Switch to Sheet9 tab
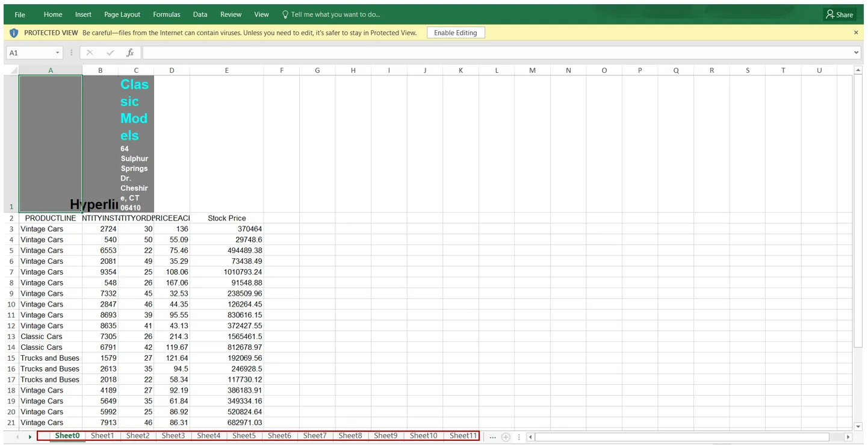868x445 pixels. pyautogui.click(x=386, y=435)
